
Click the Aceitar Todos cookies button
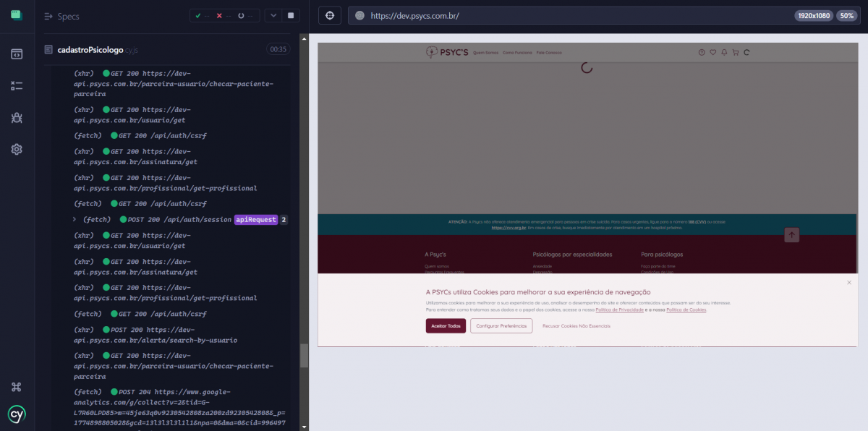[446, 326]
